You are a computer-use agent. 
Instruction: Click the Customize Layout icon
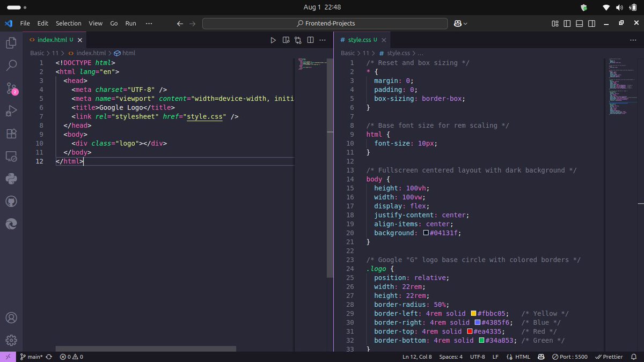tap(555, 24)
